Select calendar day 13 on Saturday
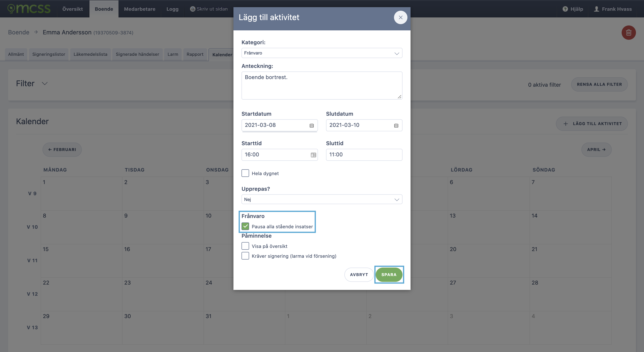Viewport: 644px width, 352px height. tap(489, 227)
